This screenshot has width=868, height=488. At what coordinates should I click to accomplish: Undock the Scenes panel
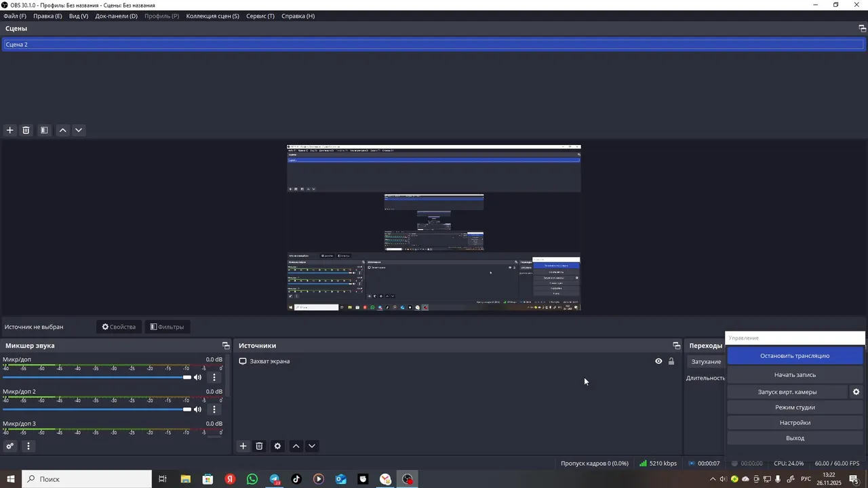tap(863, 28)
